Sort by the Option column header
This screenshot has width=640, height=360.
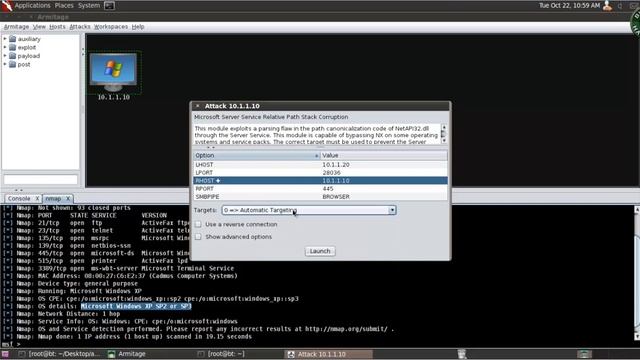[x=257, y=156]
